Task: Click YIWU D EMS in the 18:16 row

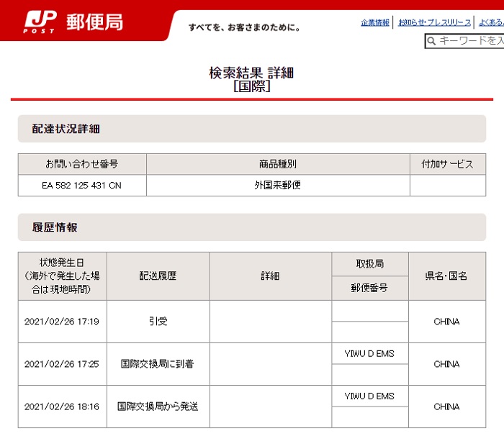Action: pos(369,396)
